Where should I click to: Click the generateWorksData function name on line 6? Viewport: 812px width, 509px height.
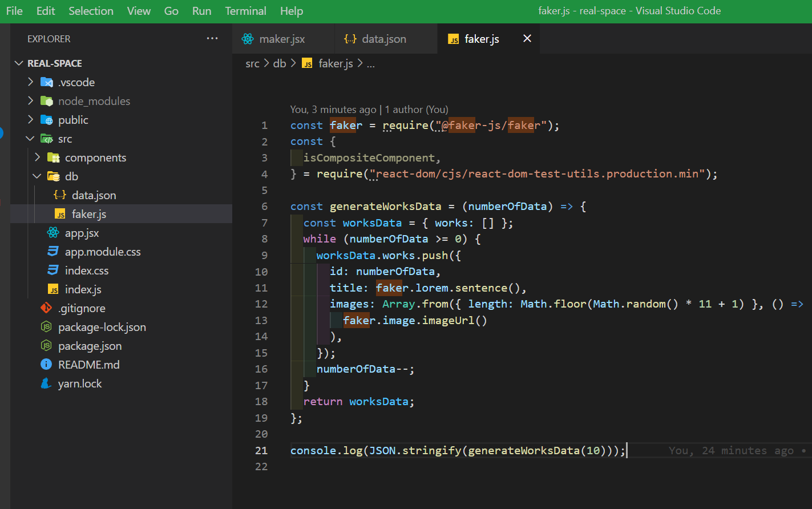(x=386, y=207)
